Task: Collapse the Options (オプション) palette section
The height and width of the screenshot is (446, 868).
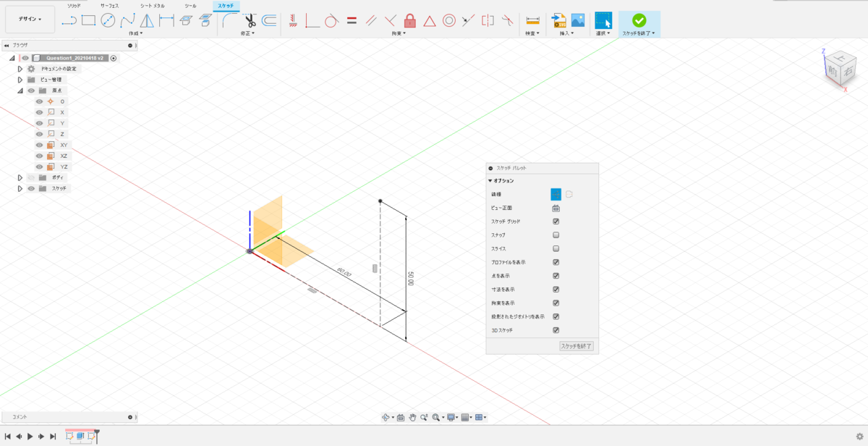Action: [x=490, y=180]
